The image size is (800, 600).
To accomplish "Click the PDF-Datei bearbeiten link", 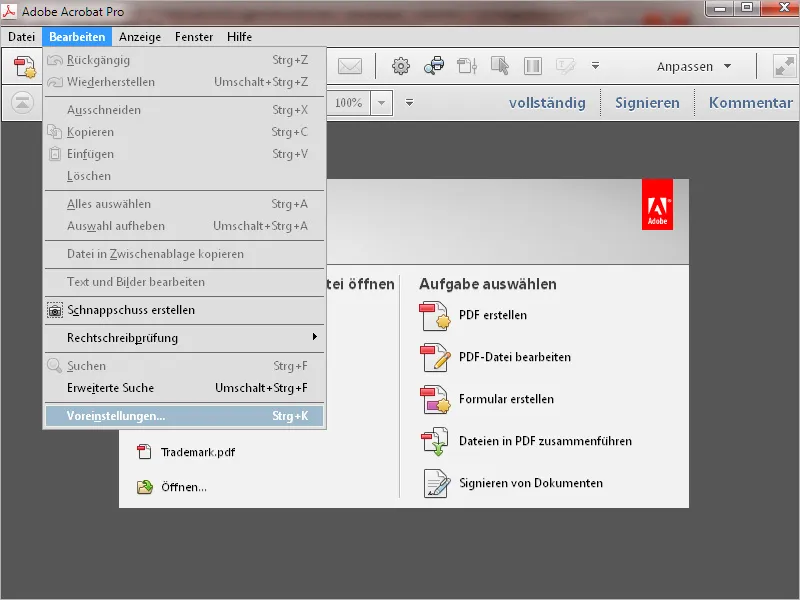I will [515, 357].
